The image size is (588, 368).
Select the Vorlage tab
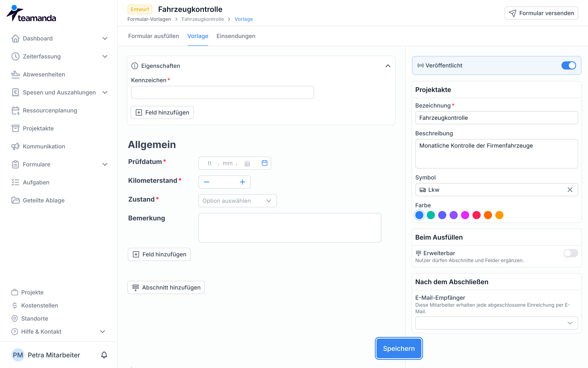[x=198, y=36]
